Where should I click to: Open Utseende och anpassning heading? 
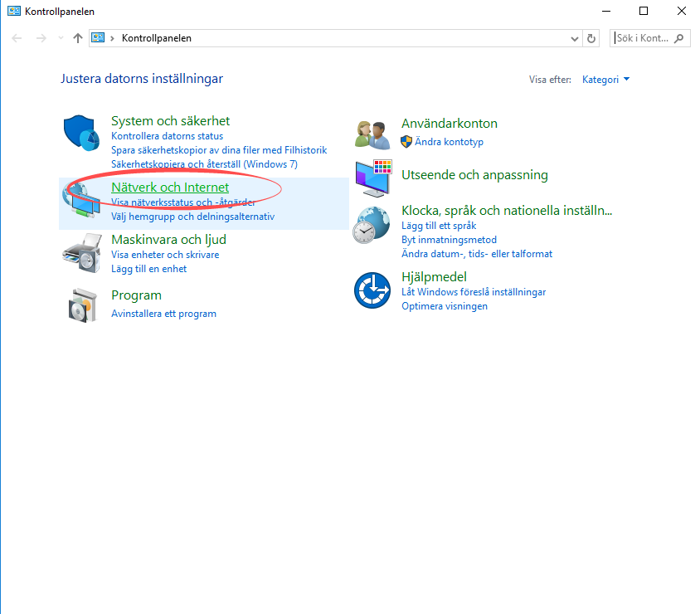(474, 175)
